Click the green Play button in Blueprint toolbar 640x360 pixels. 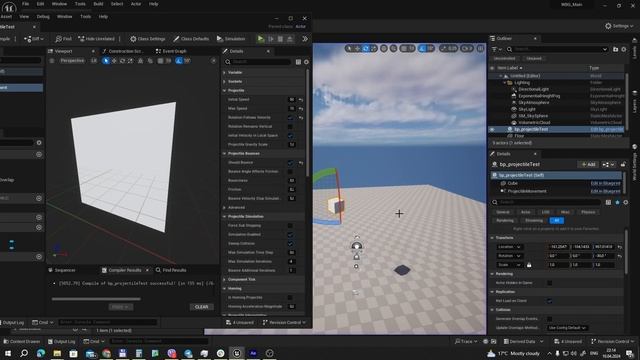coord(260,39)
